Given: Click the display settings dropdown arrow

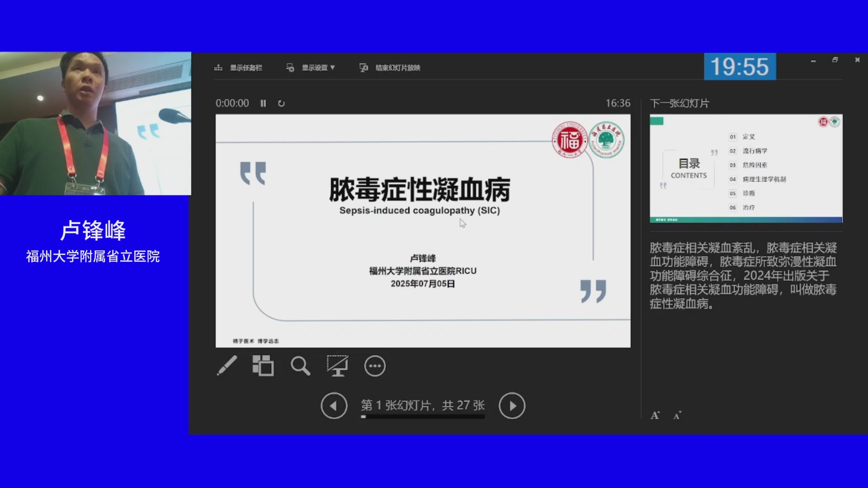Looking at the screenshot, I should point(333,68).
